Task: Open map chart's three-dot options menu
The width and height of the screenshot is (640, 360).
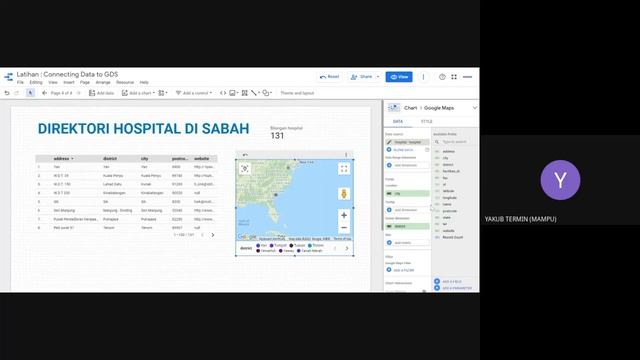Action: click(346, 155)
